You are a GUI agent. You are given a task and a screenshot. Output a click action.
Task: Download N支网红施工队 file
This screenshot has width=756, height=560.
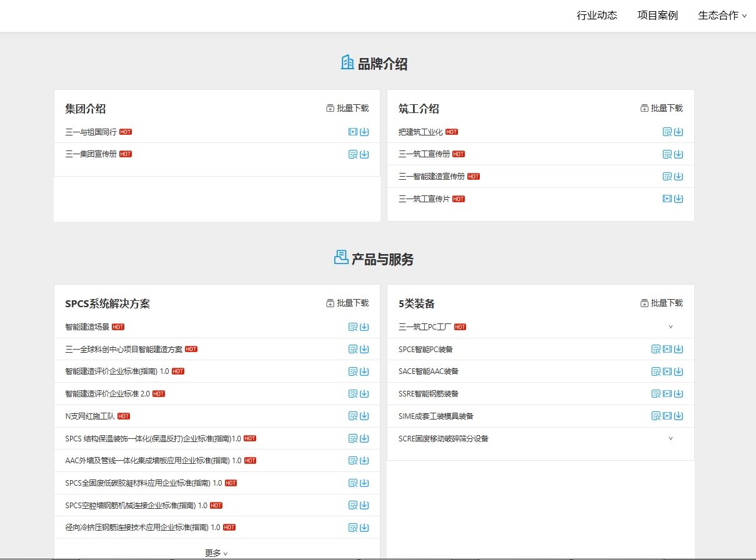point(364,416)
